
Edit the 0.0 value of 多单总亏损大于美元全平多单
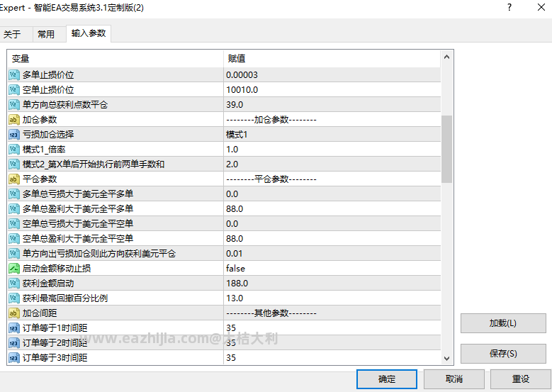tap(332, 194)
